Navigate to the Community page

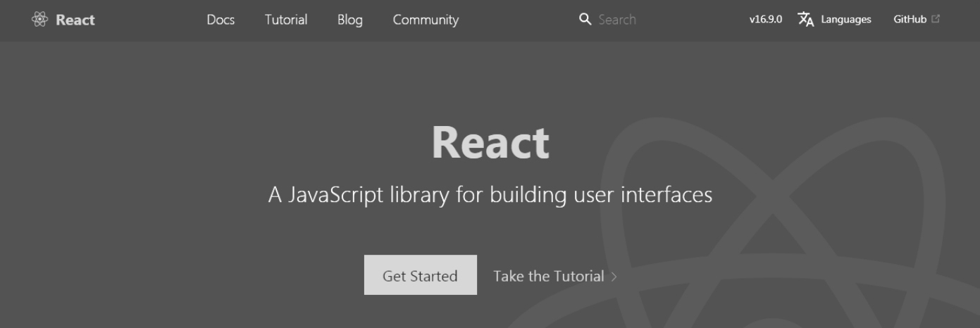pos(426,20)
